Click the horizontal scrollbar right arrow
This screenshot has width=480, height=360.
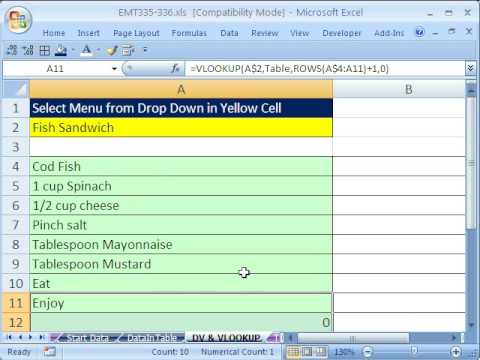453,338
